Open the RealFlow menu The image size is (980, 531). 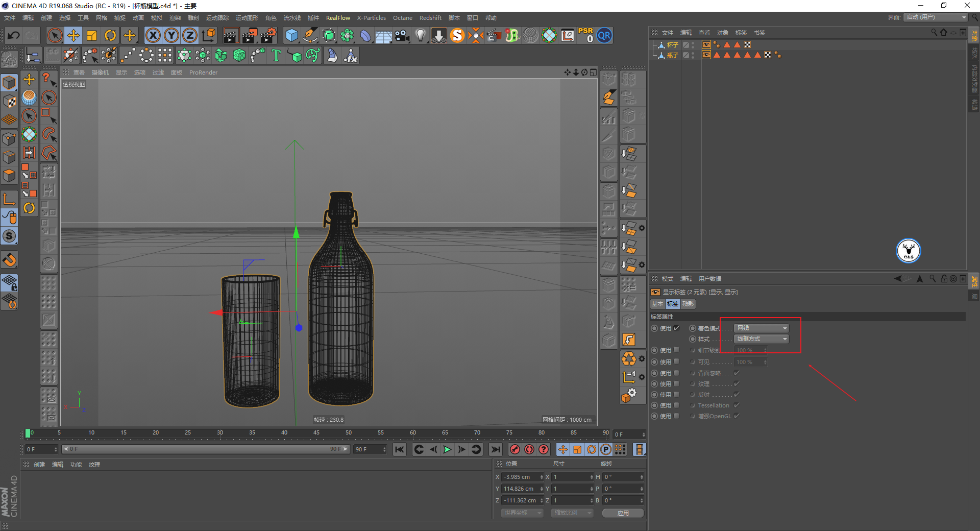(x=338, y=18)
